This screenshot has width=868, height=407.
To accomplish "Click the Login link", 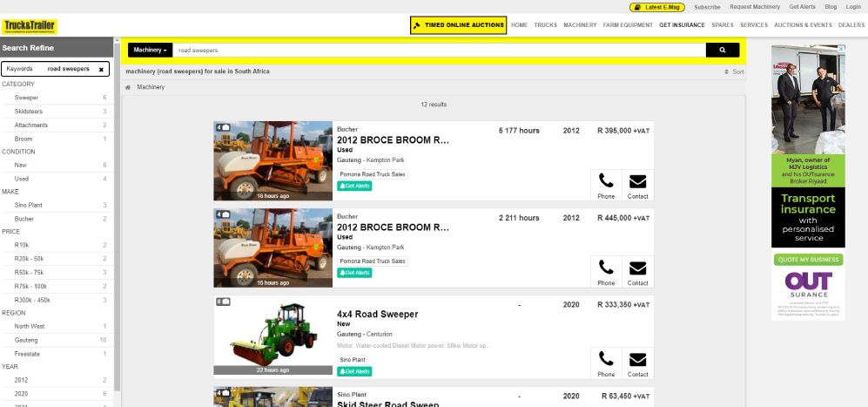I will point(853,7).
